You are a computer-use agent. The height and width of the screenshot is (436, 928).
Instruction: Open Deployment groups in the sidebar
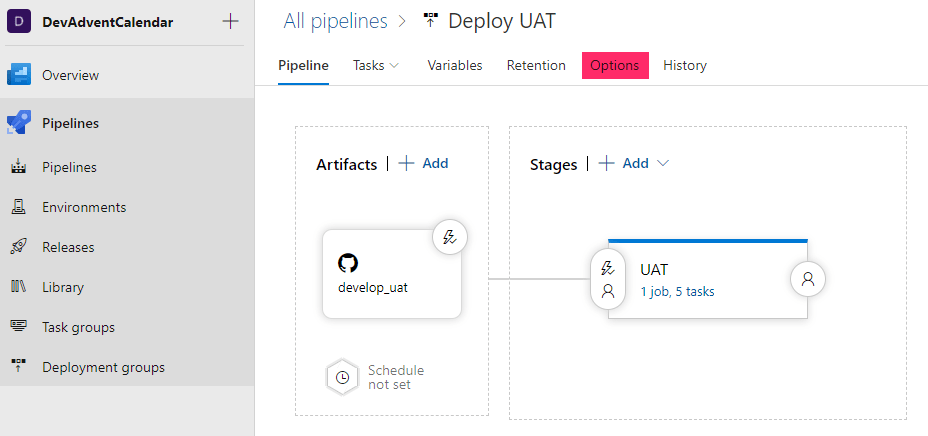[x=103, y=367]
